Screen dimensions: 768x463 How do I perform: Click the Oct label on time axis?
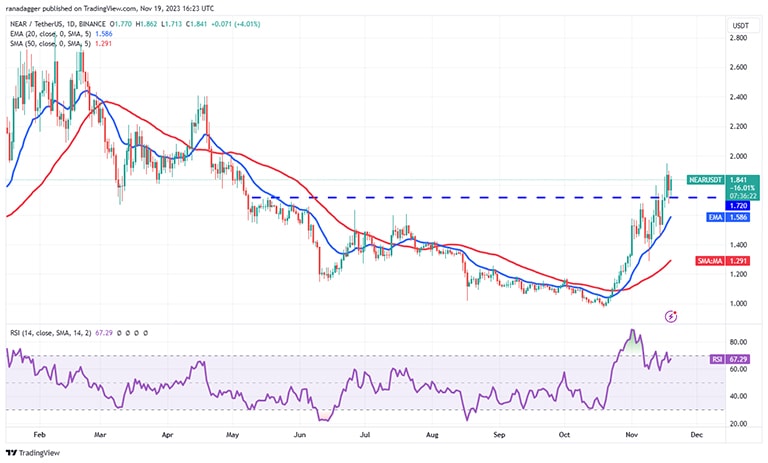point(564,435)
